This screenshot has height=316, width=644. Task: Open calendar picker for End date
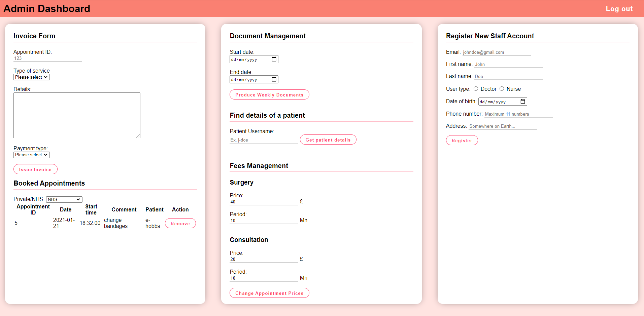point(274,80)
